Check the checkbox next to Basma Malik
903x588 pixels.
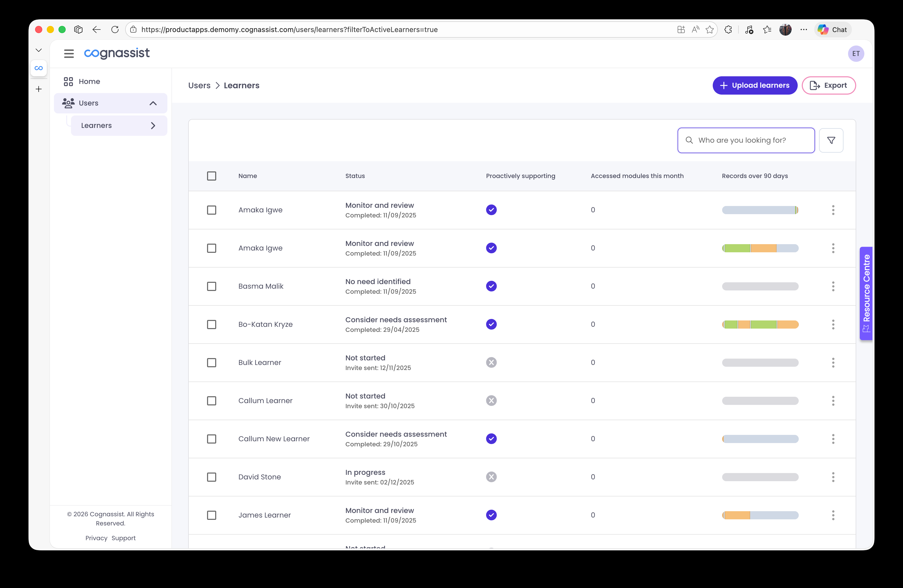point(212,286)
